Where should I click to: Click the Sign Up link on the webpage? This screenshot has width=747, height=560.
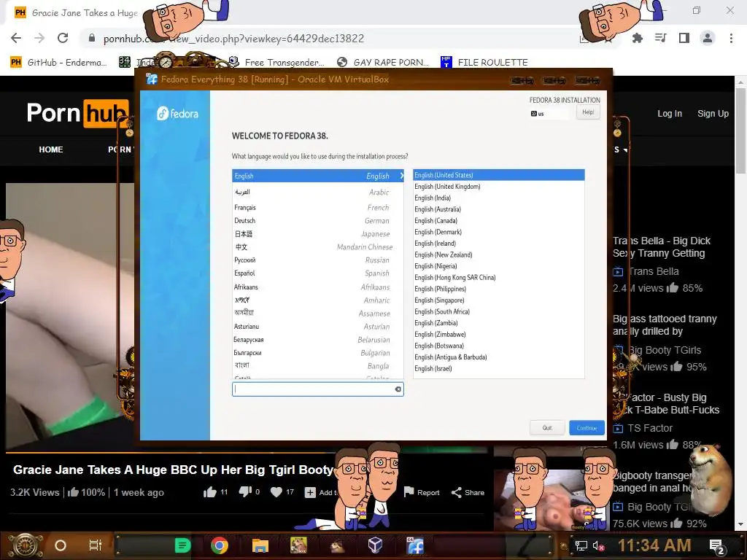tap(713, 113)
